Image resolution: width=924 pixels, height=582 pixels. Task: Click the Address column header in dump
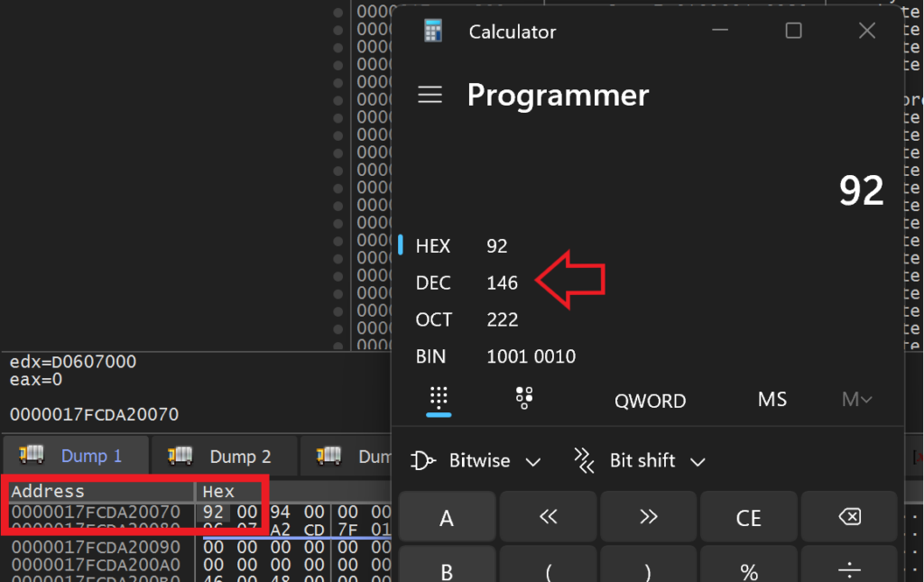[x=48, y=492]
